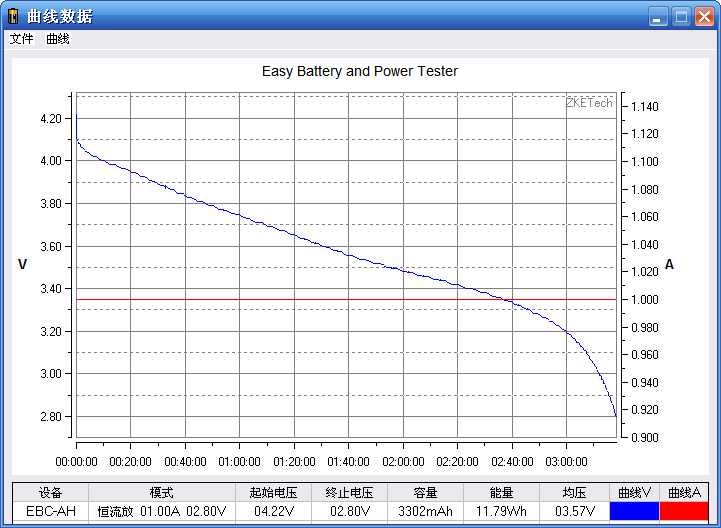This screenshot has width=721, height=528.
Task: Minimize the 曲线数据 window
Action: pyautogui.click(x=658, y=17)
